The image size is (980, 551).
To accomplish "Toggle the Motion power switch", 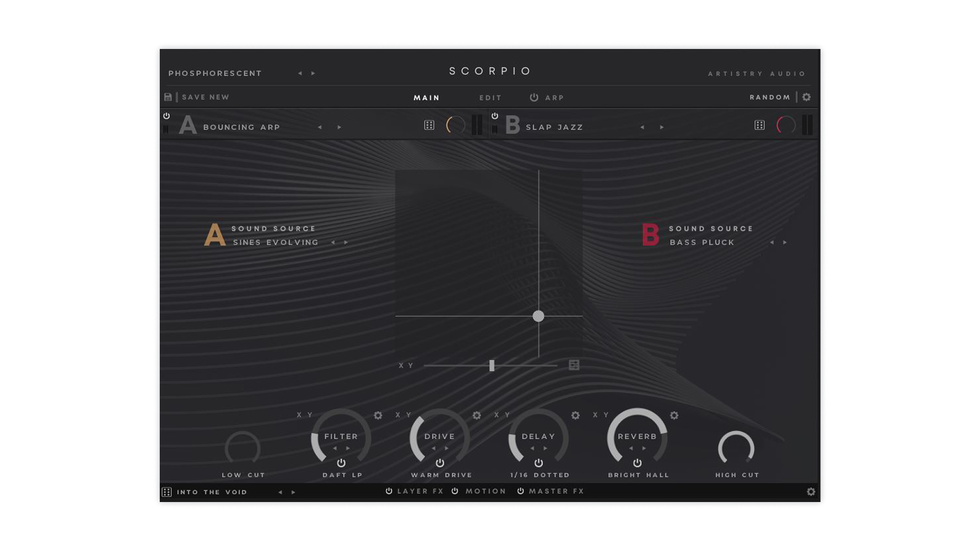I will point(455,491).
